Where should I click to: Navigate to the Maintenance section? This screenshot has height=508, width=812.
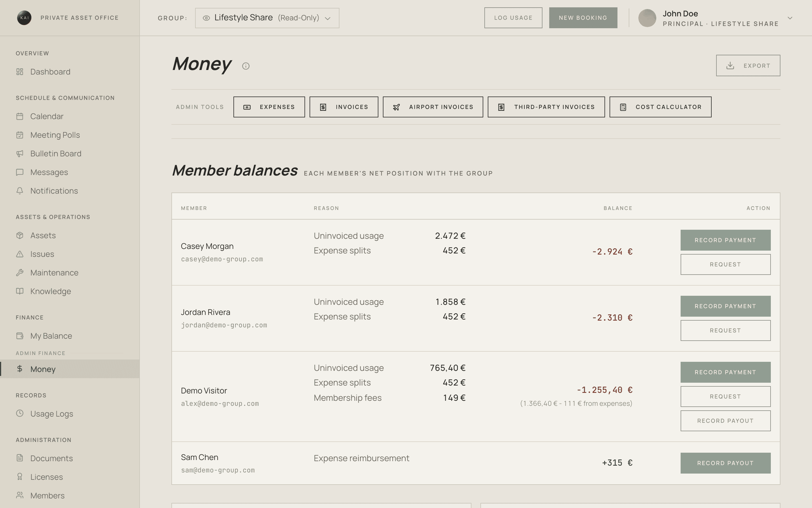[54, 272]
